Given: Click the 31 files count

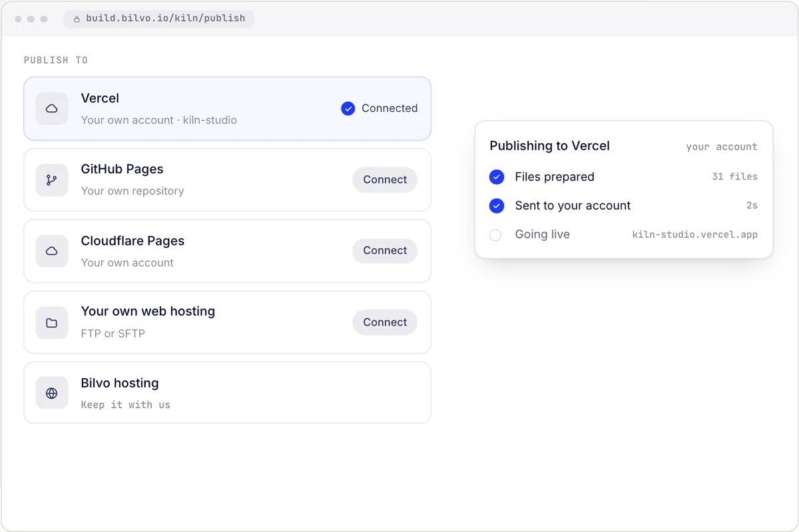Looking at the screenshot, I should pos(734,177).
